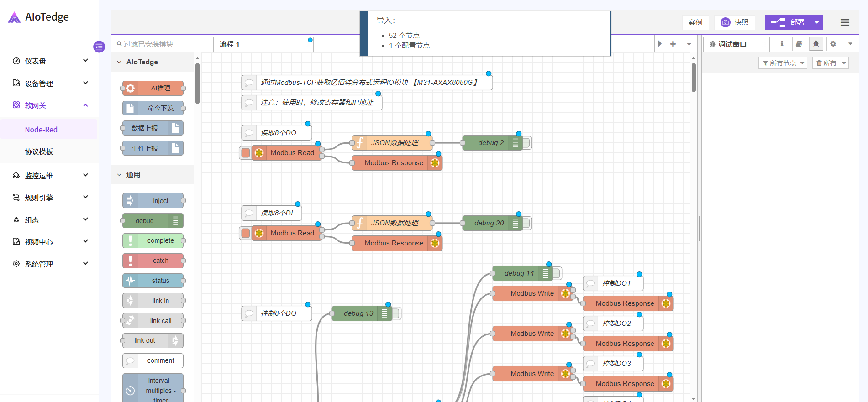Toggle the debug 20 node output button
868x402 pixels.
[x=527, y=223]
